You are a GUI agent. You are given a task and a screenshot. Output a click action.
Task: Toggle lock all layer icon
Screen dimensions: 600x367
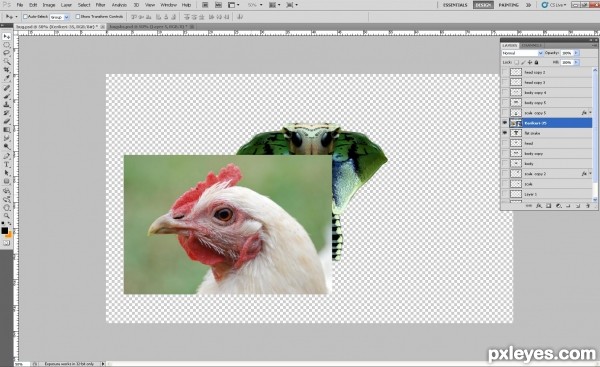coord(536,62)
